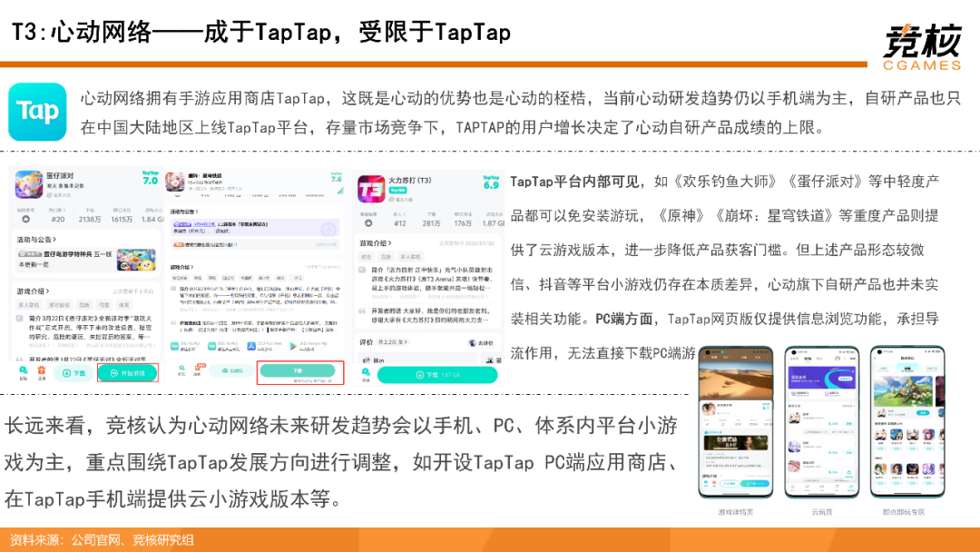Expand 游戏介绍 in 蛋仔派对 card
Viewport: 980px width, 552px height.
click(34, 291)
